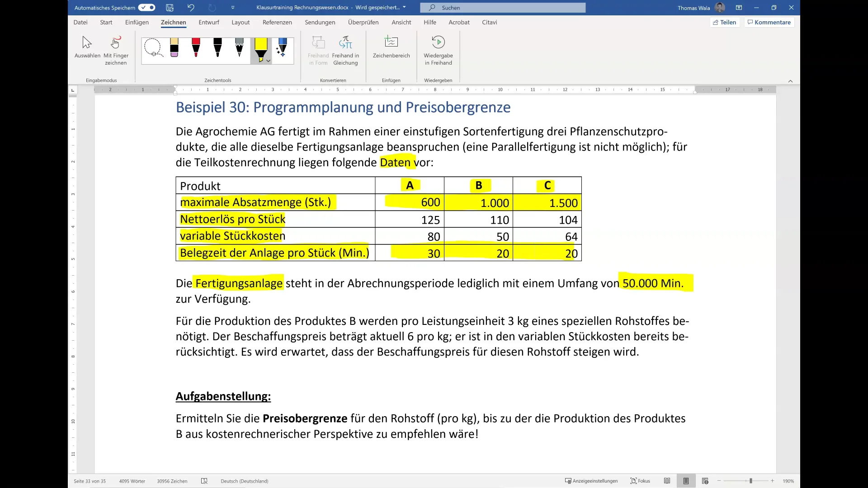Click the Teilen sharing button
Image resolution: width=868 pixels, height=488 pixels.
pyautogui.click(x=725, y=22)
